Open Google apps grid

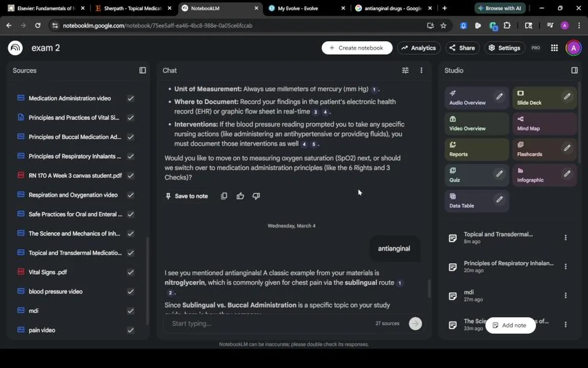(x=554, y=48)
